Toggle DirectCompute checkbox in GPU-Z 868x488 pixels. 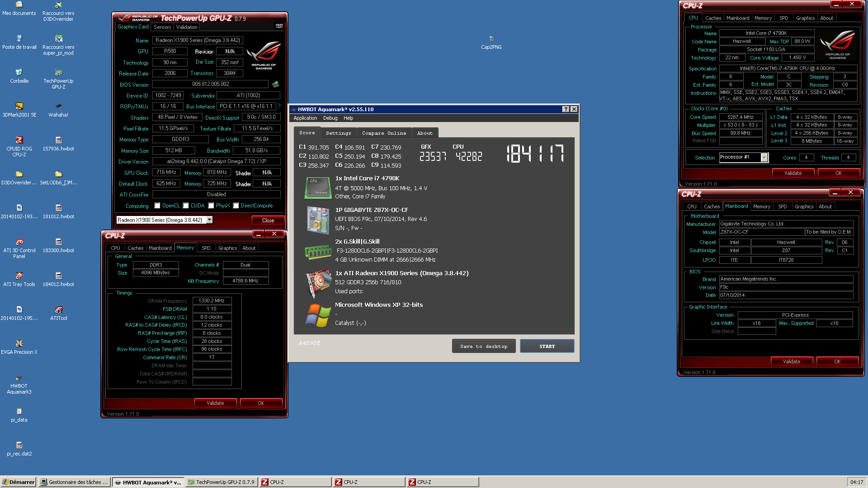coord(236,206)
